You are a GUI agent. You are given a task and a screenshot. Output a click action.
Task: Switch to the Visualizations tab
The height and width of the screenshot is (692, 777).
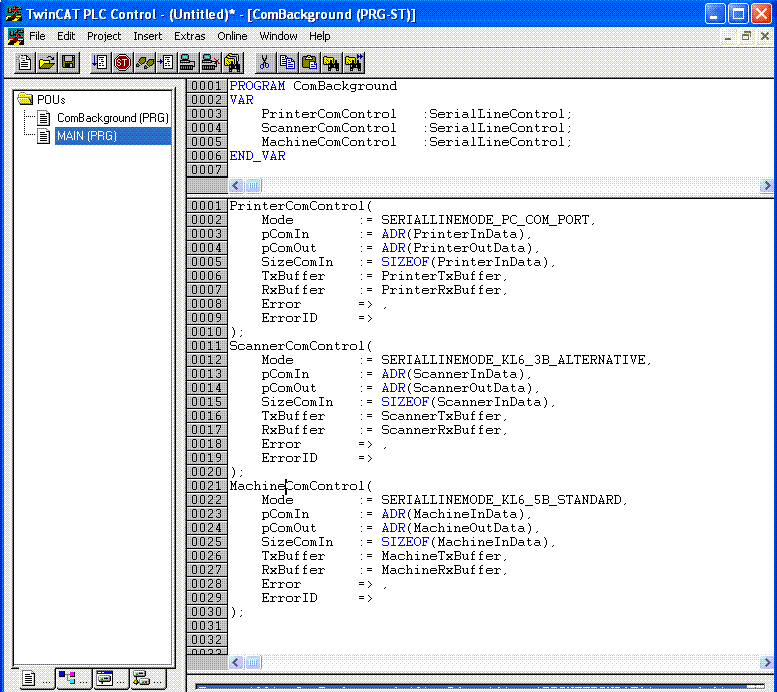click(111, 679)
